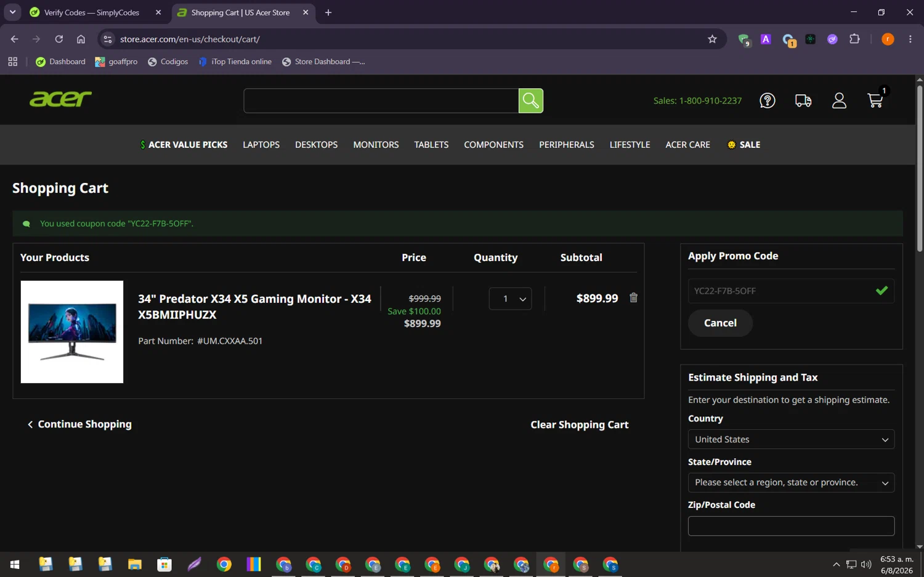The height and width of the screenshot is (577, 924).
Task: Go back to the previous page
Action: coord(14,39)
